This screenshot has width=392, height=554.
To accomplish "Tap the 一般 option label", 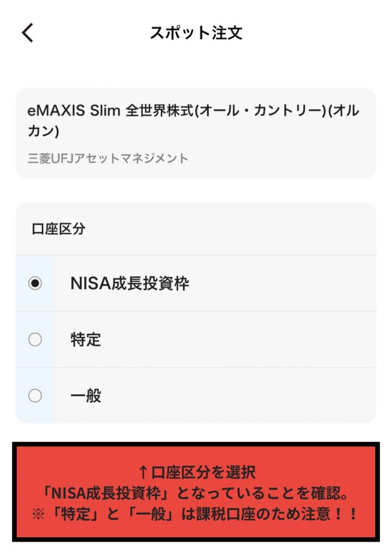I will coord(85,396).
